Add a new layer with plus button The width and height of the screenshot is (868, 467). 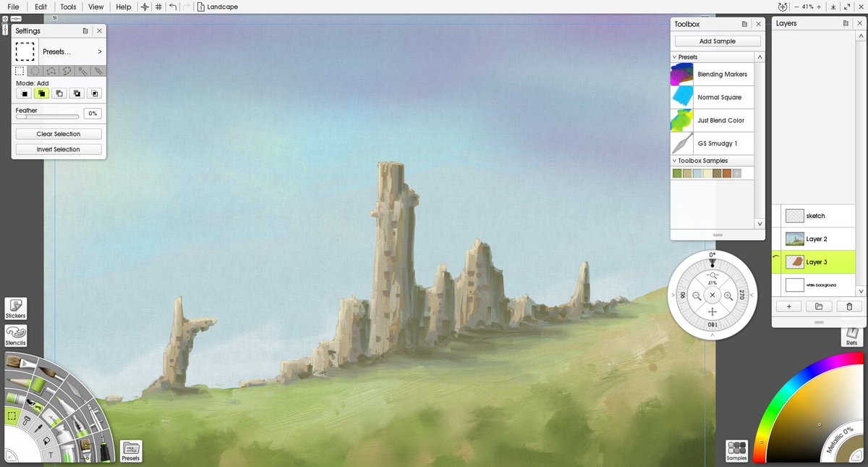coord(788,306)
